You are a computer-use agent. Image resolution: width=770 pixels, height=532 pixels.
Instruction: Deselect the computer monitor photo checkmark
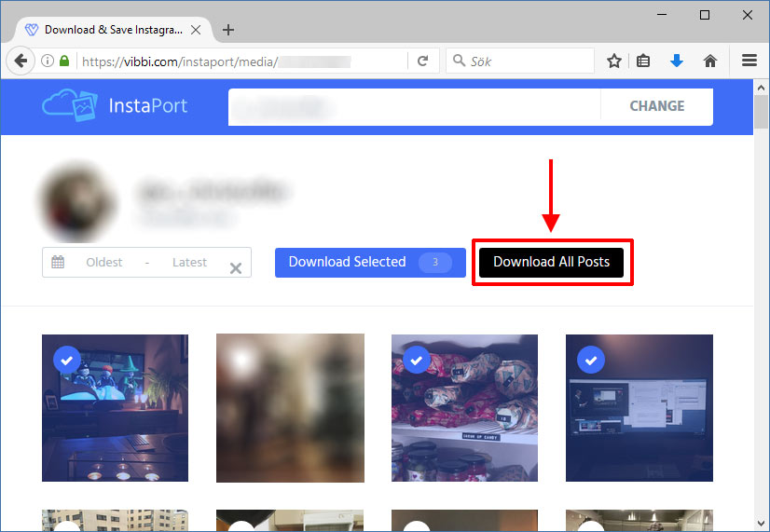[x=591, y=360]
